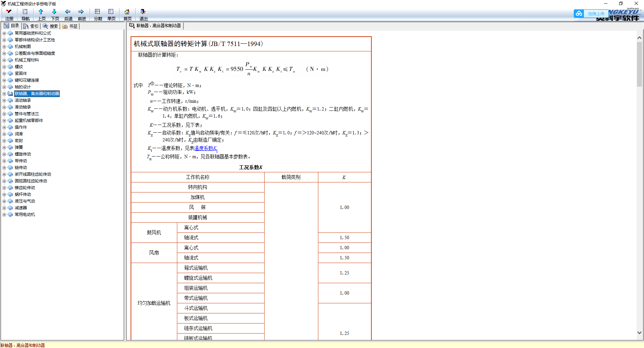
Task: Click the book icon beside 螺旋传动
Action: (10, 154)
